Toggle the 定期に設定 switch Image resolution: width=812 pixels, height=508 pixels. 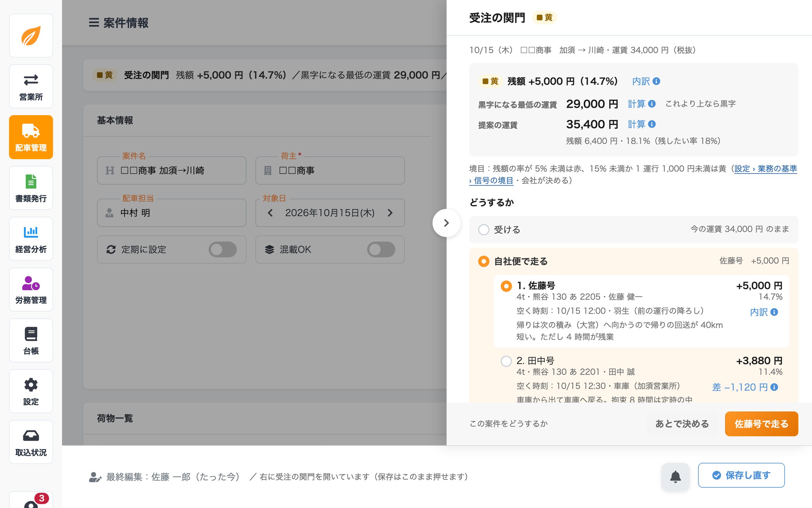click(x=223, y=250)
